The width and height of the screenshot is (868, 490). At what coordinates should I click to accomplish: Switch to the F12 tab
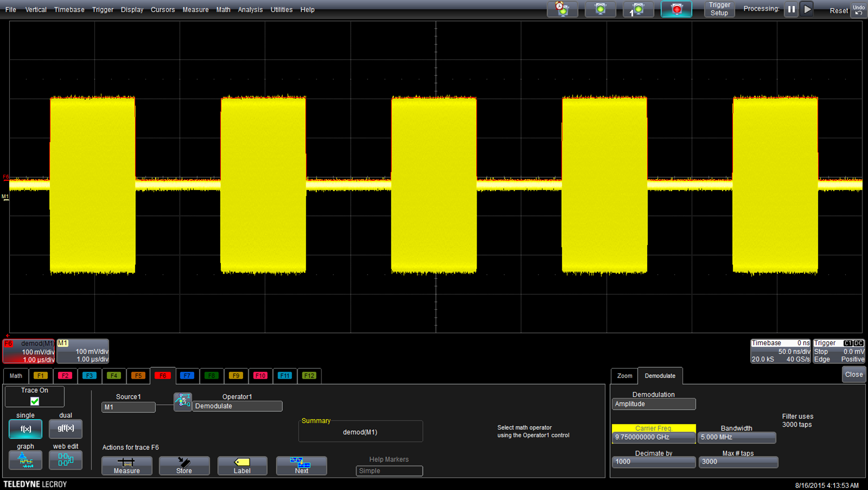(309, 376)
